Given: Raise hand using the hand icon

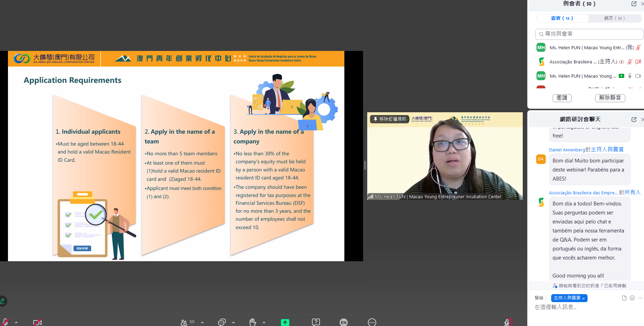Looking at the screenshot, I should (x=253, y=322).
